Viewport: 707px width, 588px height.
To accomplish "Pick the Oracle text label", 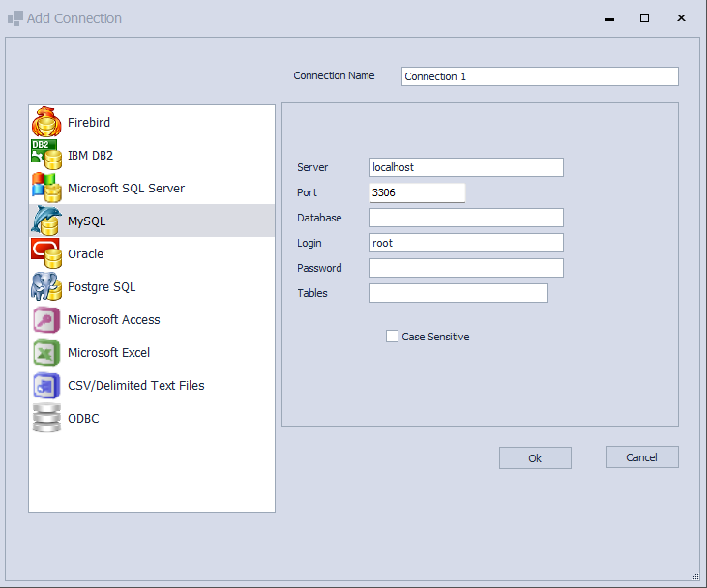I will pos(86,254).
